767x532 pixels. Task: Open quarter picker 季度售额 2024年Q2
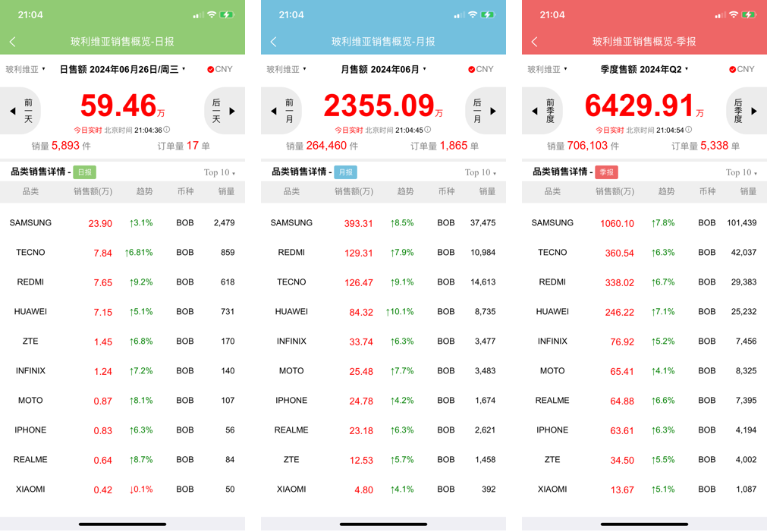(644, 70)
